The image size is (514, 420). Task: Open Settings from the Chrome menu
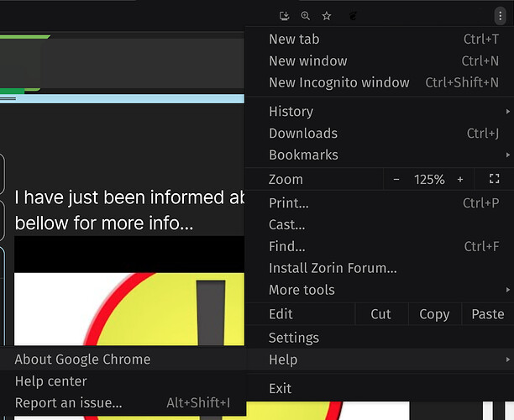click(380, 338)
